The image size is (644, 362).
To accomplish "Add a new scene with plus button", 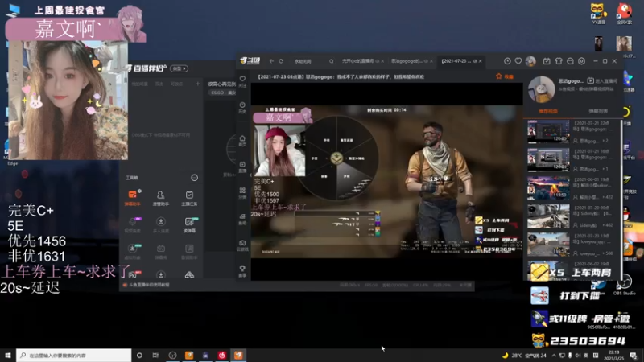I will click(197, 84).
